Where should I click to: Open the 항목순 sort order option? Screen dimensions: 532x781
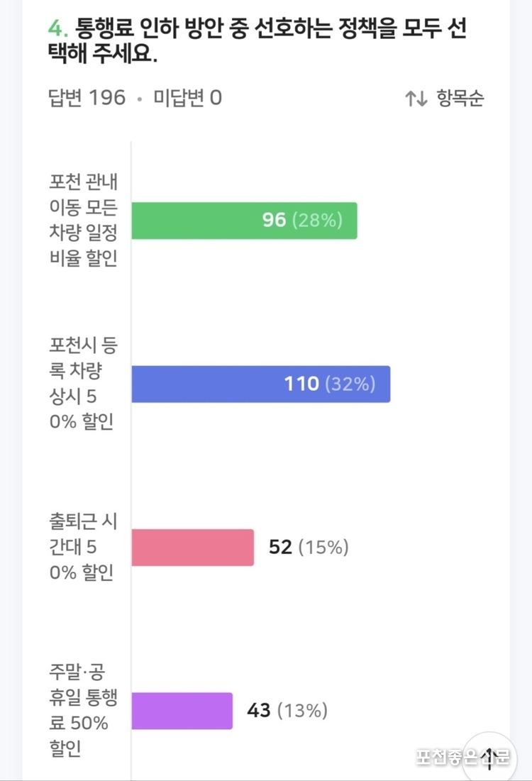pyautogui.click(x=460, y=98)
